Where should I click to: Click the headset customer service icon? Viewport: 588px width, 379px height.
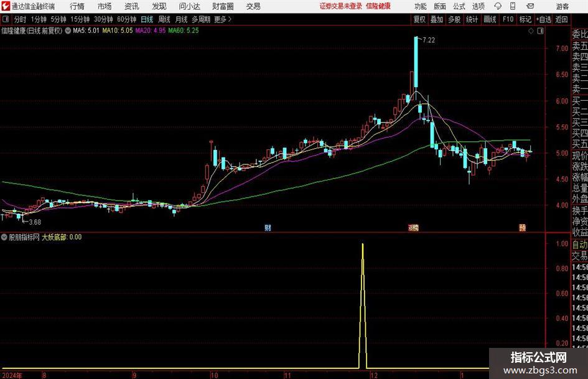click(498, 6)
